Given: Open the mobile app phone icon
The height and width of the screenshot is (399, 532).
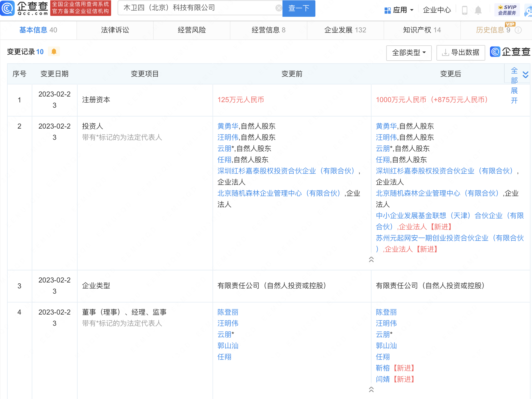Looking at the screenshot, I should tap(465, 10).
